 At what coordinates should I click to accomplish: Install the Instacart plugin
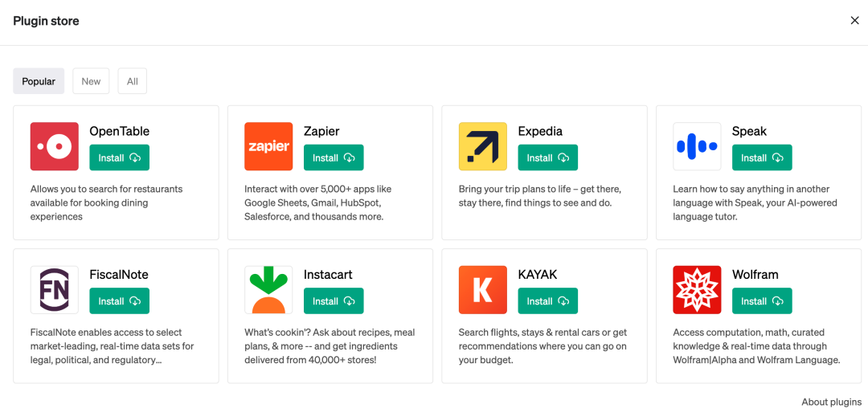coord(334,301)
